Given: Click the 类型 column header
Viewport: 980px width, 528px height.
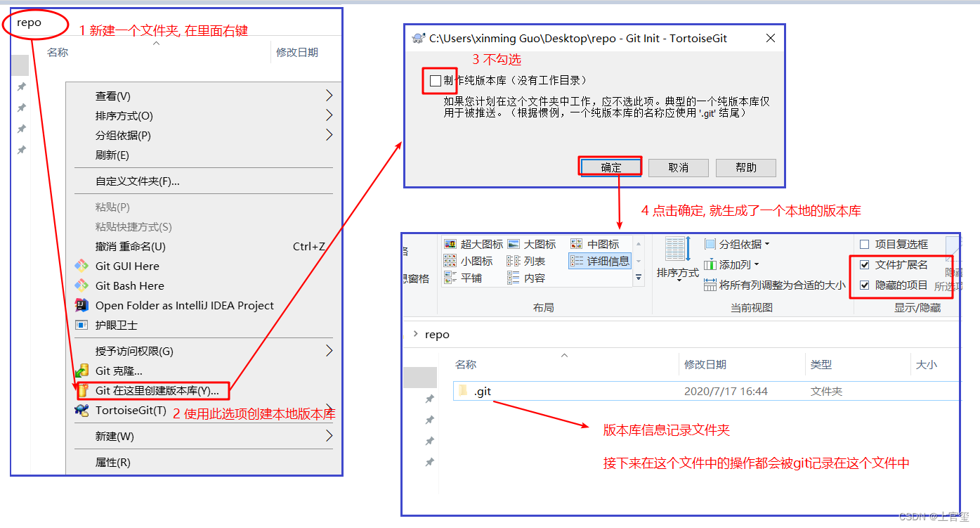Looking at the screenshot, I should pos(821,364).
